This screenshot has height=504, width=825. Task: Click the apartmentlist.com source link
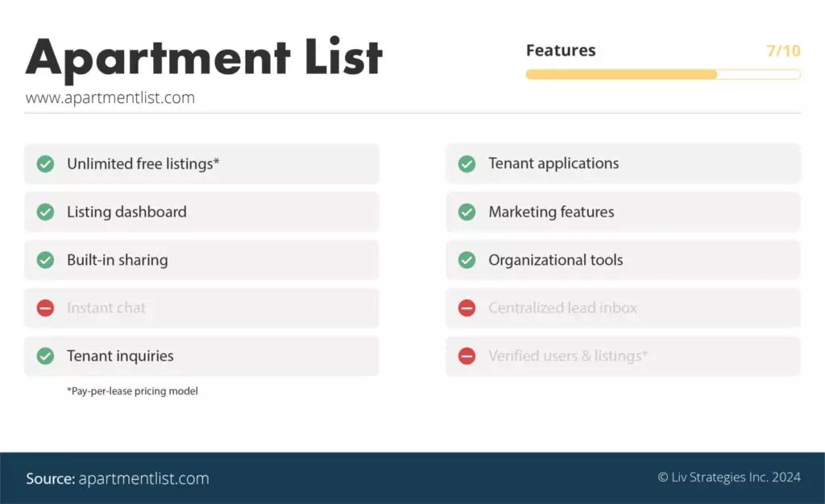[143, 477]
